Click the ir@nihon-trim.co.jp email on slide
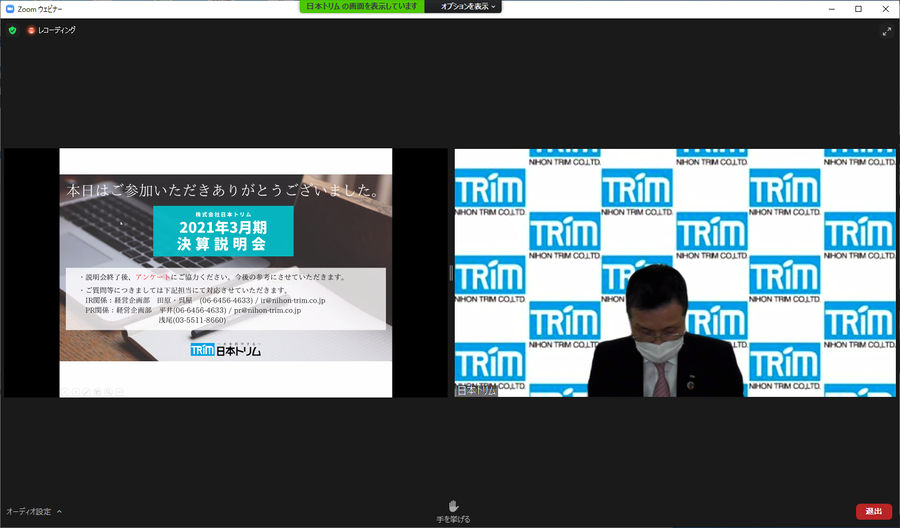This screenshot has width=900, height=528. coord(293,300)
